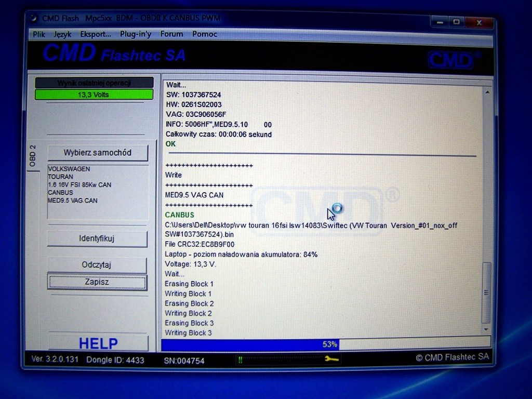Click the application icon in the title bar
Image resolution: width=532 pixels, height=399 pixels.
34,19
